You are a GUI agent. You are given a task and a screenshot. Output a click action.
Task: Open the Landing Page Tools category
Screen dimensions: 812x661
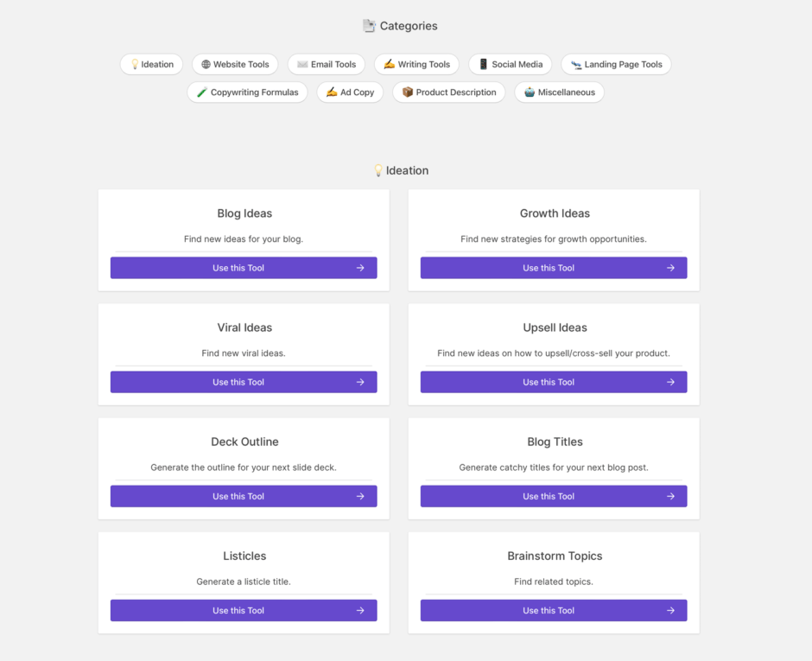point(616,64)
